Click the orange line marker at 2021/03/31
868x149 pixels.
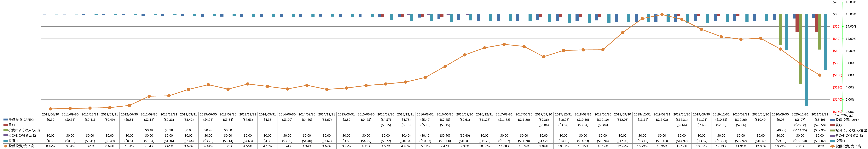click(x=820, y=75)
